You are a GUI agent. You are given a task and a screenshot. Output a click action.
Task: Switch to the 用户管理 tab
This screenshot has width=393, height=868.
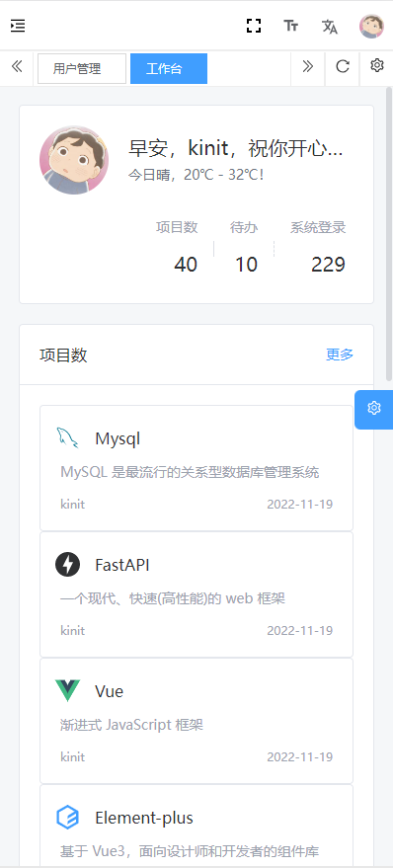[82, 69]
